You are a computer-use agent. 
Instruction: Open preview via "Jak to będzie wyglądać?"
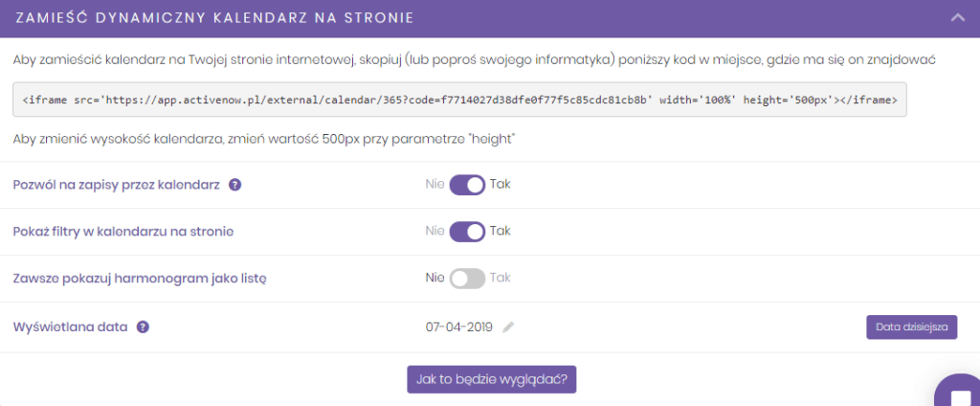[491, 380]
